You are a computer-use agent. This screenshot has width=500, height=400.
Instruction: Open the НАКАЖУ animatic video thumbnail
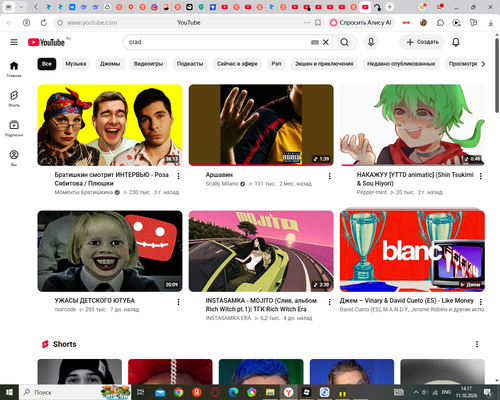tap(412, 125)
